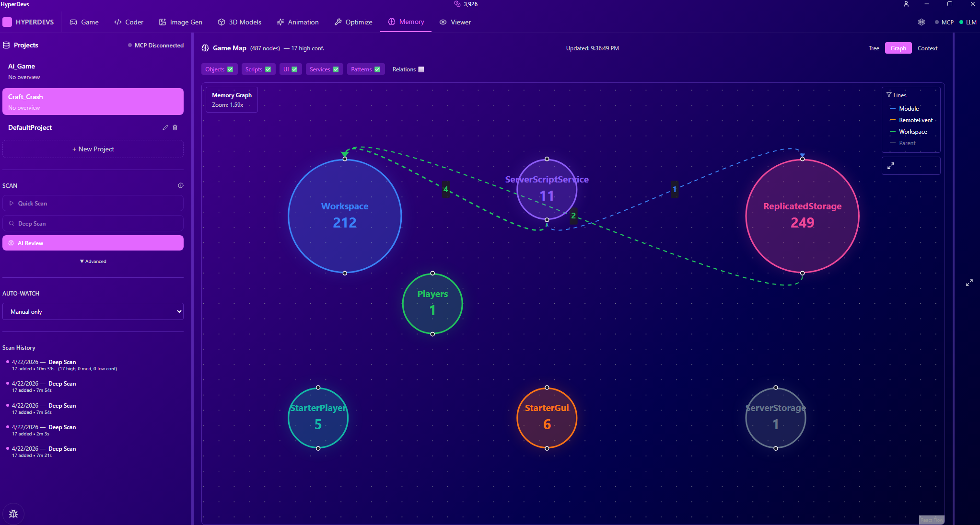The height and width of the screenshot is (525, 980).
Task: Select the ServerStorage node circle
Action: pos(776,418)
